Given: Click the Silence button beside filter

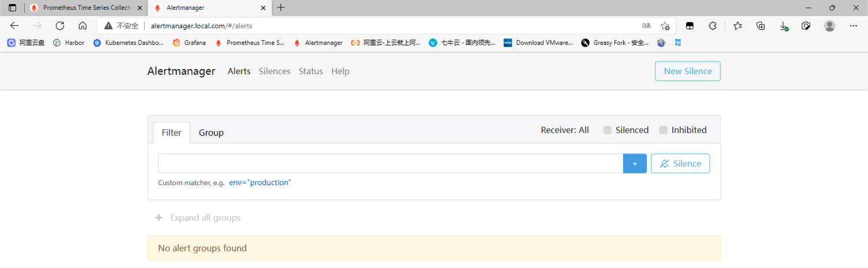Looking at the screenshot, I should [680, 163].
